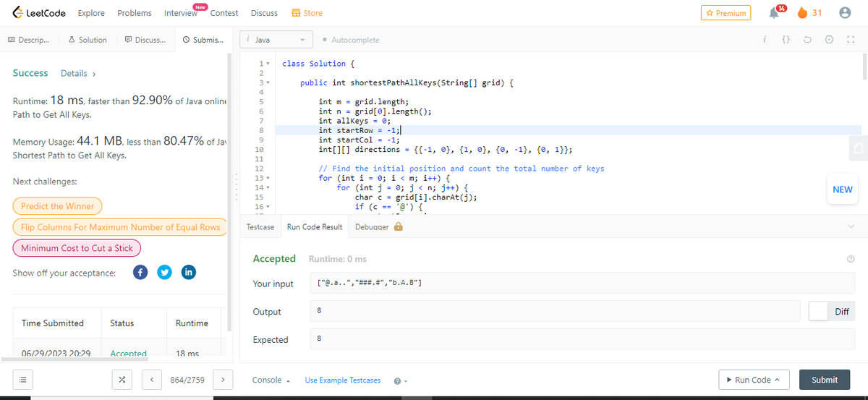Open the Solution tab
Screen dimensions: 868x400
coord(88,40)
